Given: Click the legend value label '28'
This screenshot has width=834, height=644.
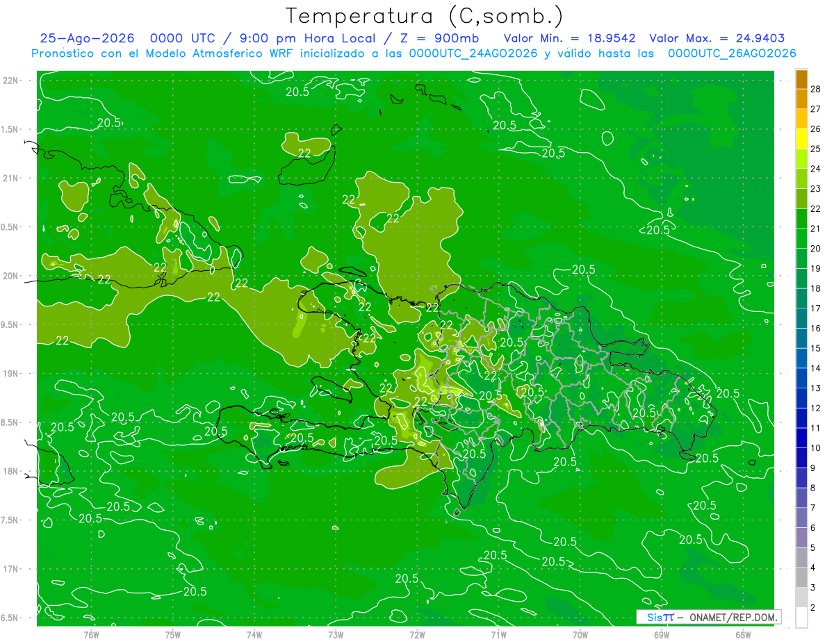Looking at the screenshot, I should (816, 89).
